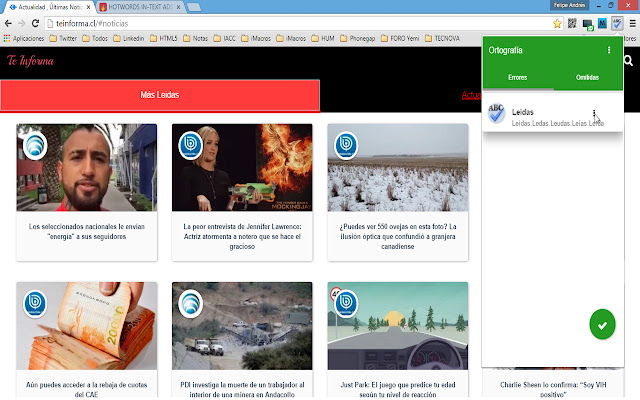Click the browser back arrow
This screenshot has height=400, width=640.
8,24
